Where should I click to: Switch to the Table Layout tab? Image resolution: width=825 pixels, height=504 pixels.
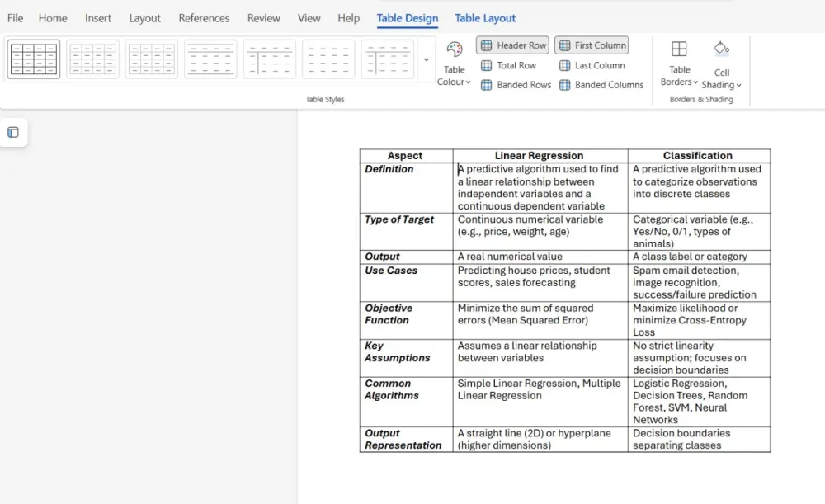click(x=485, y=18)
